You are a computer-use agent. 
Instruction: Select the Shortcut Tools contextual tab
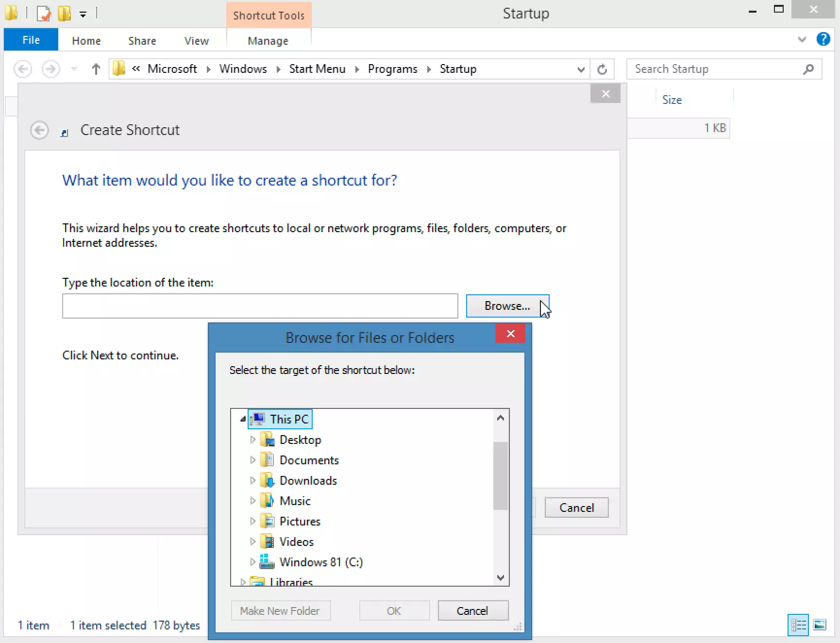click(x=269, y=15)
